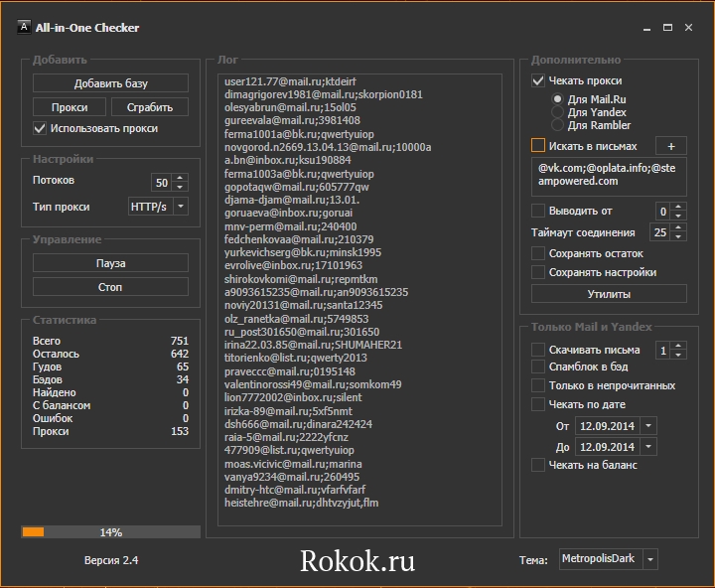Uncheck the Чекать прокси option
The width and height of the screenshot is (715, 588).
point(538,80)
